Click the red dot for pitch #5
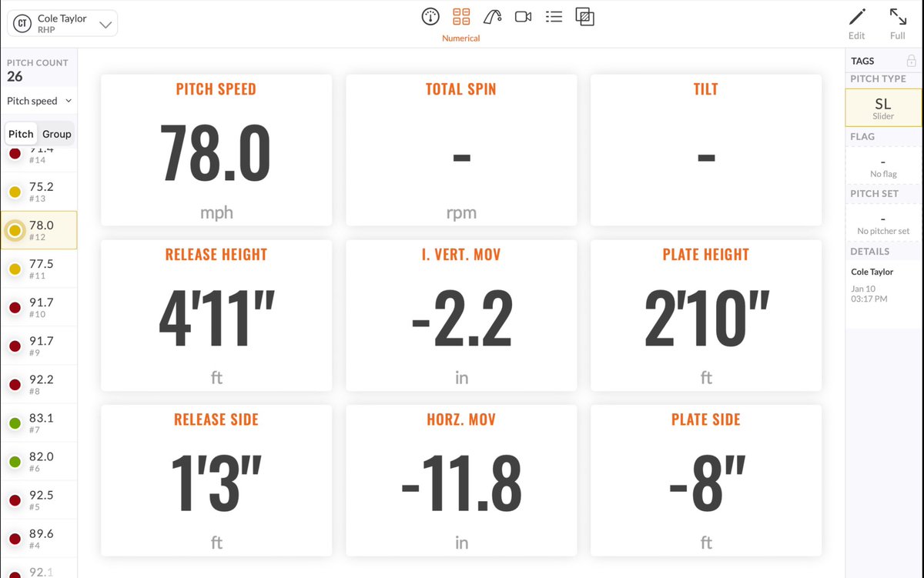 click(15, 500)
